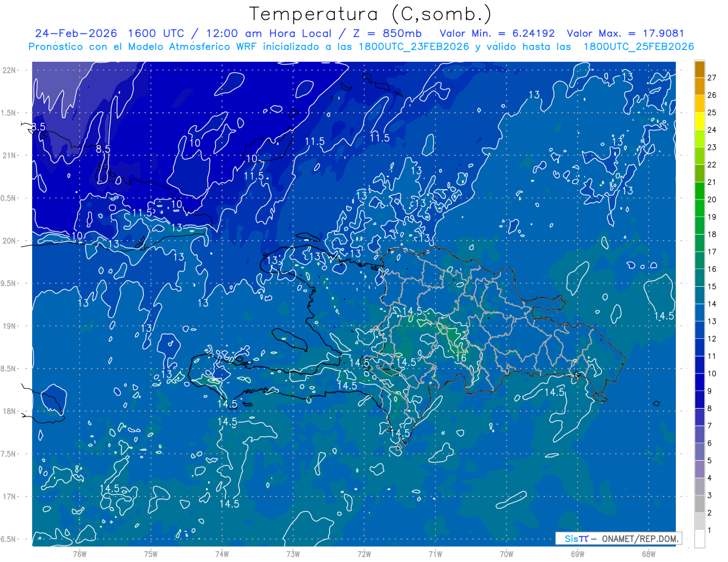This screenshot has width=728, height=562.
Task: Click the '69W' longitude axis label
Action: 578,554
